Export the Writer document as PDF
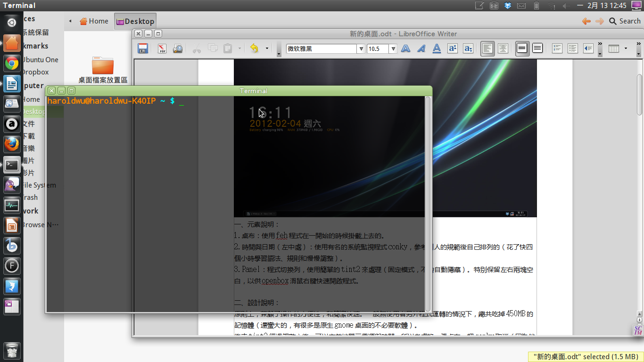The height and width of the screenshot is (362, 644). (162, 49)
